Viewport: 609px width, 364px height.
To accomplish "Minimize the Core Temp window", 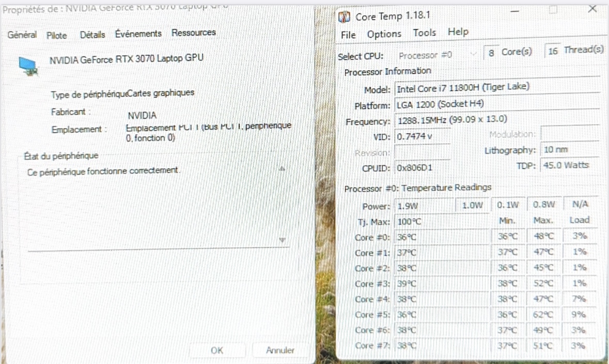I will [514, 11].
